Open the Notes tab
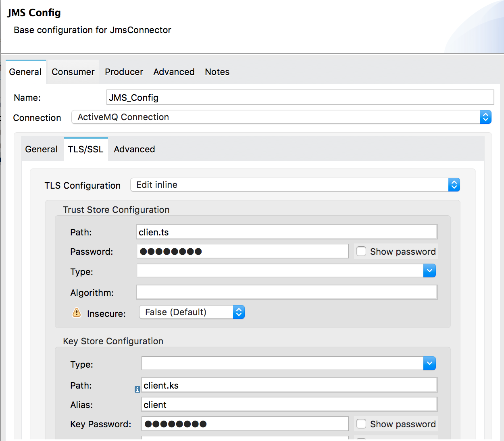Viewport: 504px width, 441px height. (x=217, y=72)
